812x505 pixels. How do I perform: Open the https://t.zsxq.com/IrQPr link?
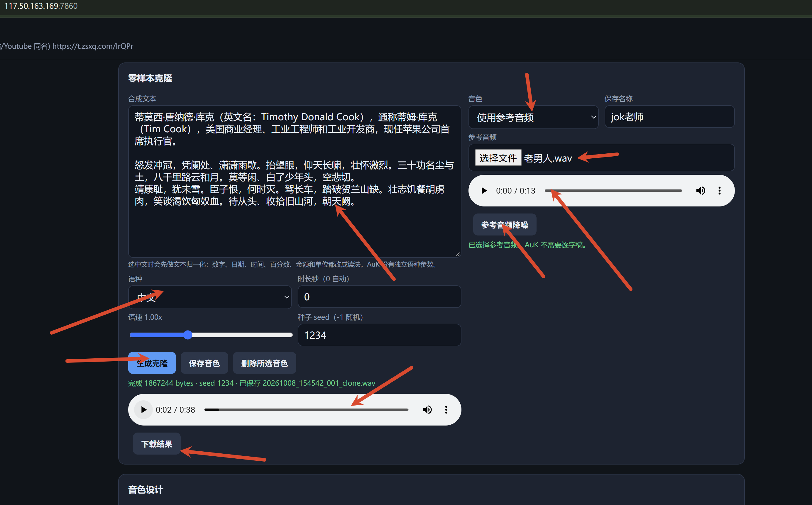click(93, 46)
